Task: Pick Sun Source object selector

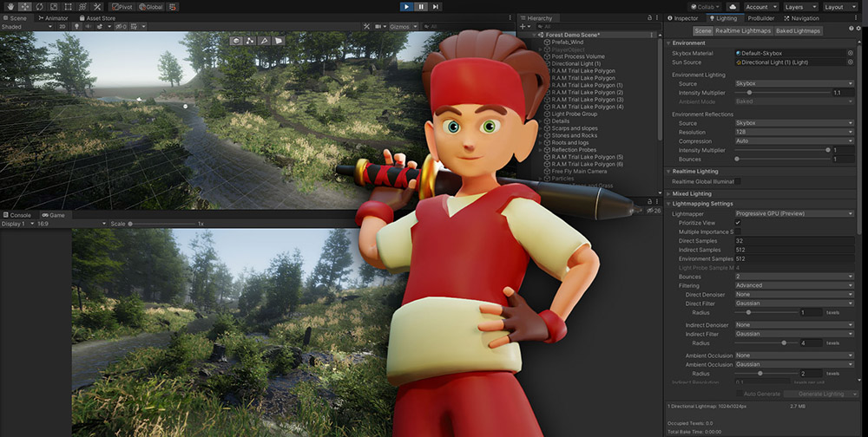Action: pos(851,62)
